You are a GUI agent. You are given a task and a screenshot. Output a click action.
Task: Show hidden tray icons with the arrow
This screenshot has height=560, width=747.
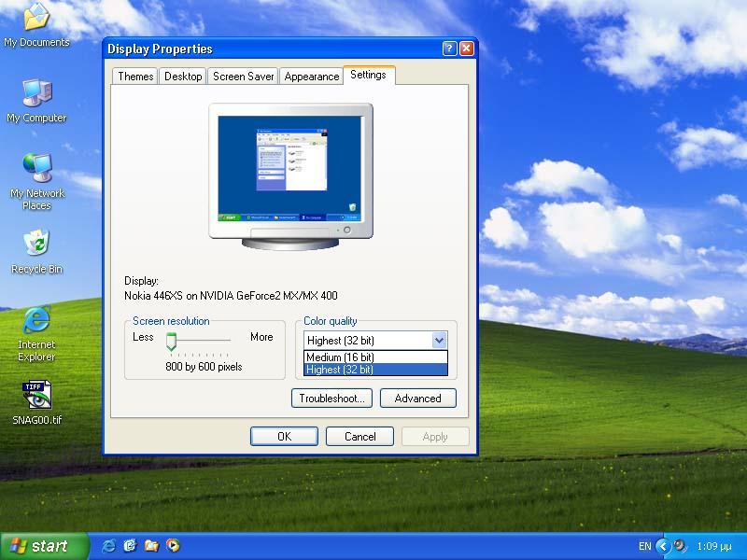tap(663, 546)
